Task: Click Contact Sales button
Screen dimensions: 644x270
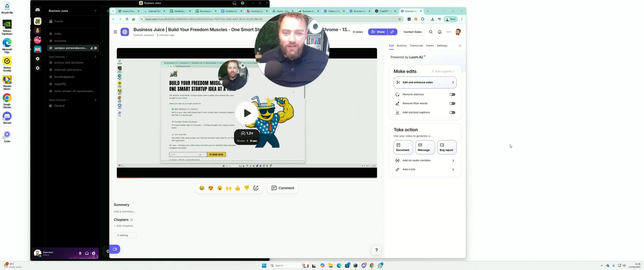Action: pos(412,32)
